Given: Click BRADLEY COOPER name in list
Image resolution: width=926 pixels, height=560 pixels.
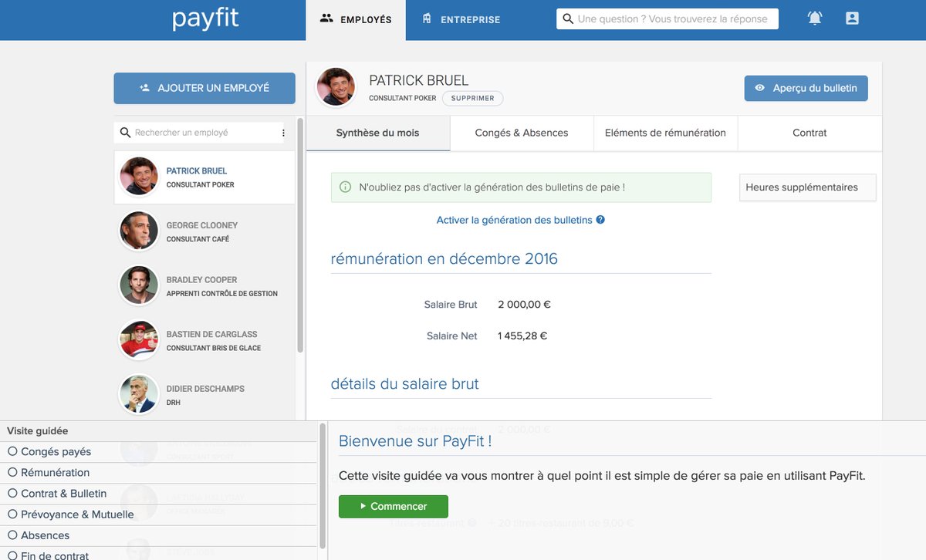Looking at the screenshot, I should click(x=201, y=280).
